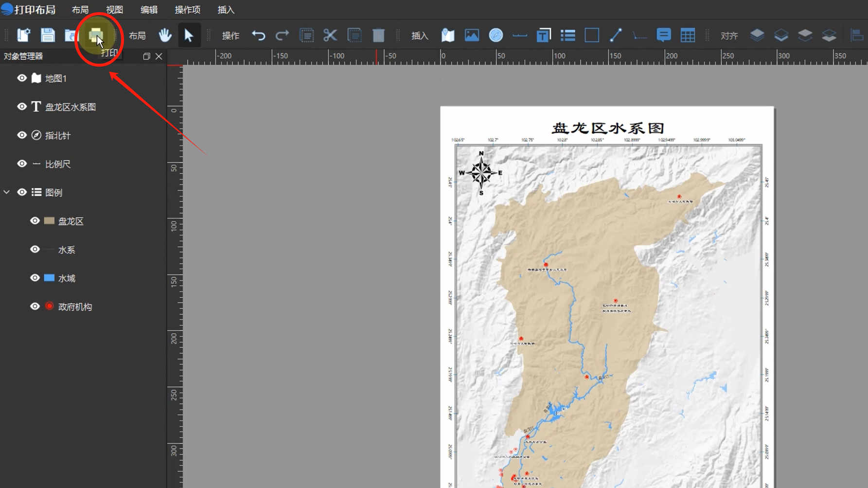
Task: Select 指北针 in object manager
Action: [58, 136]
